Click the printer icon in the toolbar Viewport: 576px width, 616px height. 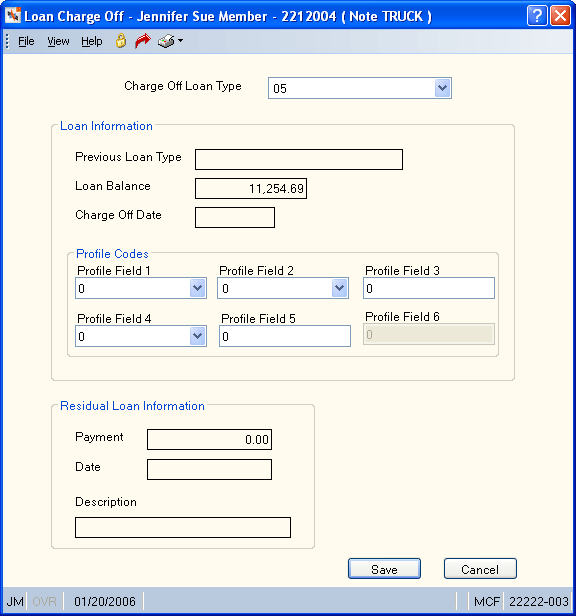coord(166,41)
